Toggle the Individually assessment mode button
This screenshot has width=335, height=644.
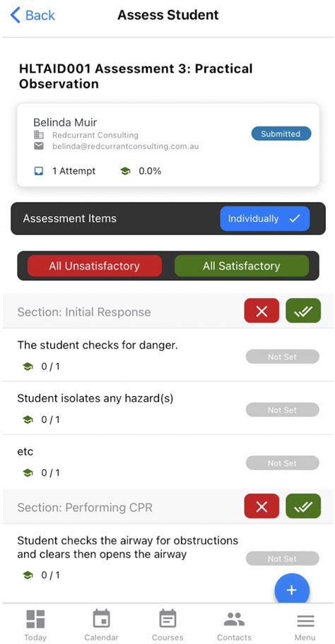pyautogui.click(x=265, y=218)
